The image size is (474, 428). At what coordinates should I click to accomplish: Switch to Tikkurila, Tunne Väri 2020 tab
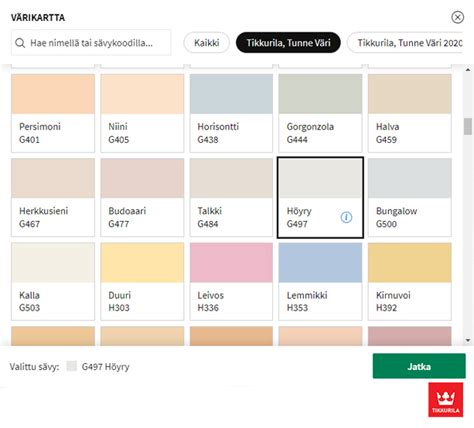[x=405, y=43]
